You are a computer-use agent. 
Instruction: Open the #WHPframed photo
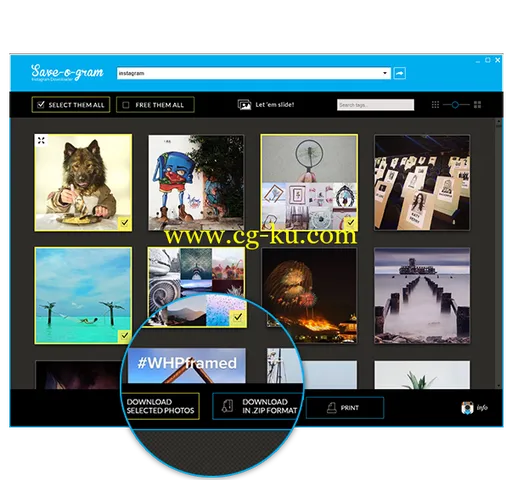tap(187, 365)
